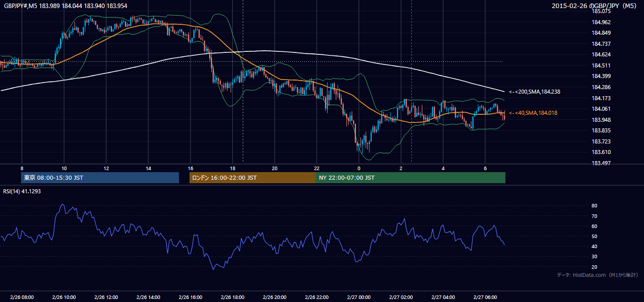Image resolution: width=644 pixels, height=302 pixels.
Task: Click price axis value 184.061
Action: [601, 109]
